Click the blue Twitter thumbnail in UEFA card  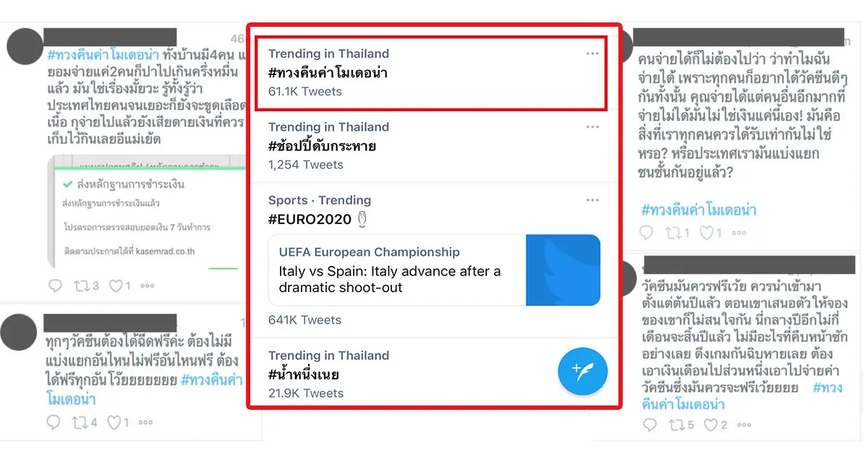pyautogui.click(x=563, y=270)
